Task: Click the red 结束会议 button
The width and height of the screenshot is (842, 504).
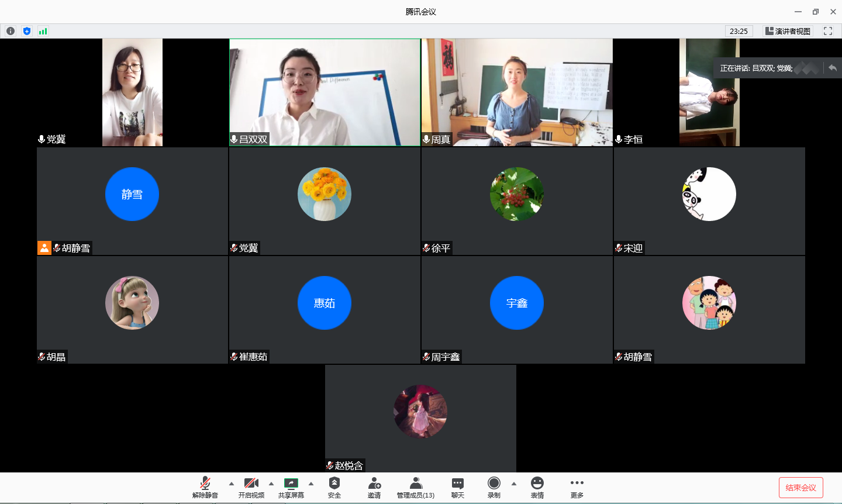Action: pyautogui.click(x=800, y=488)
